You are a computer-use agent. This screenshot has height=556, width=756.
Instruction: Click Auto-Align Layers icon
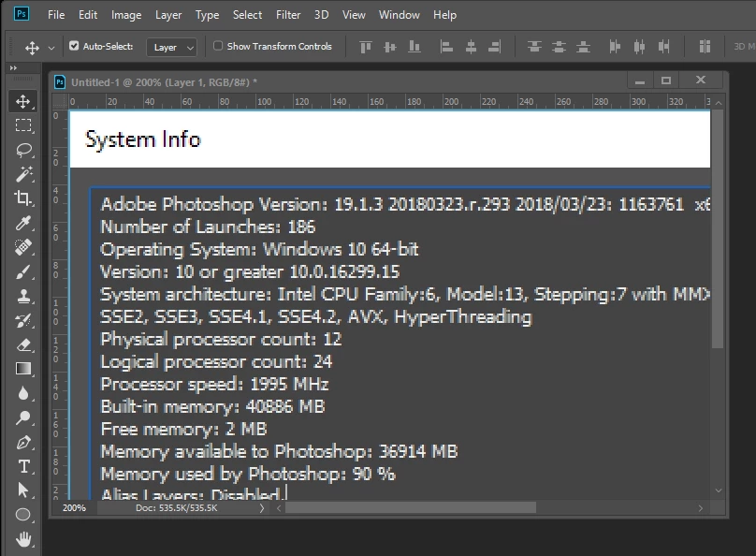click(x=705, y=47)
